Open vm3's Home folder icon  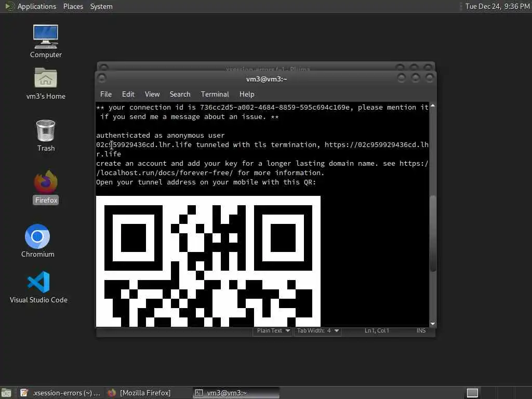click(46, 84)
